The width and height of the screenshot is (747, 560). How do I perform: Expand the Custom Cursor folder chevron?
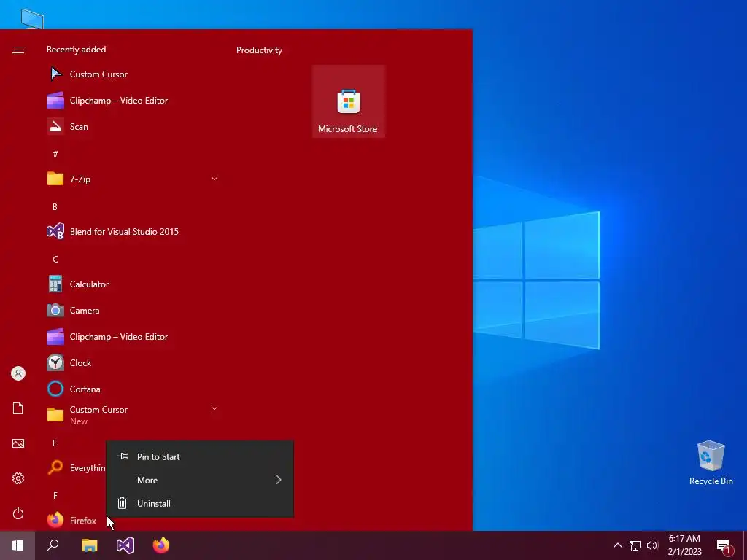click(214, 408)
